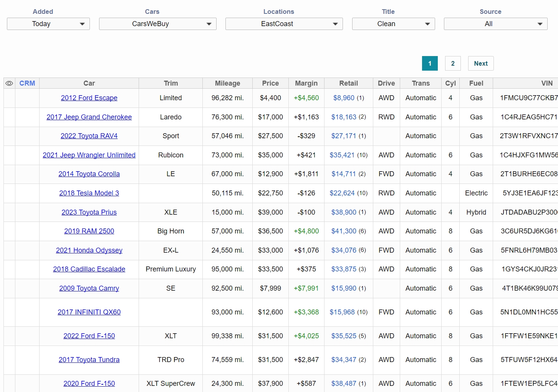Open the Cars dropdown showing CarsWeBuy
The width and height of the screenshot is (558, 392).
click(x=158, y=24)
